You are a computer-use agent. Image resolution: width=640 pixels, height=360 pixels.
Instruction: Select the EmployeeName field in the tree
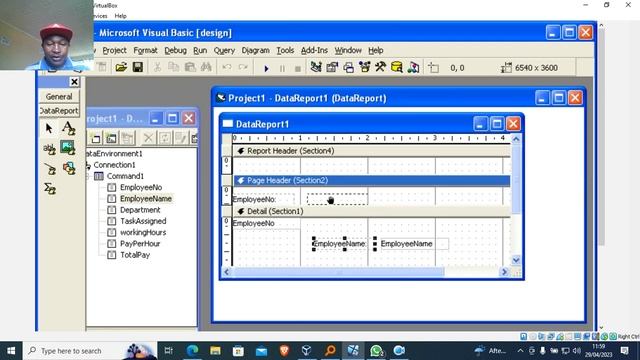(146, 199)
